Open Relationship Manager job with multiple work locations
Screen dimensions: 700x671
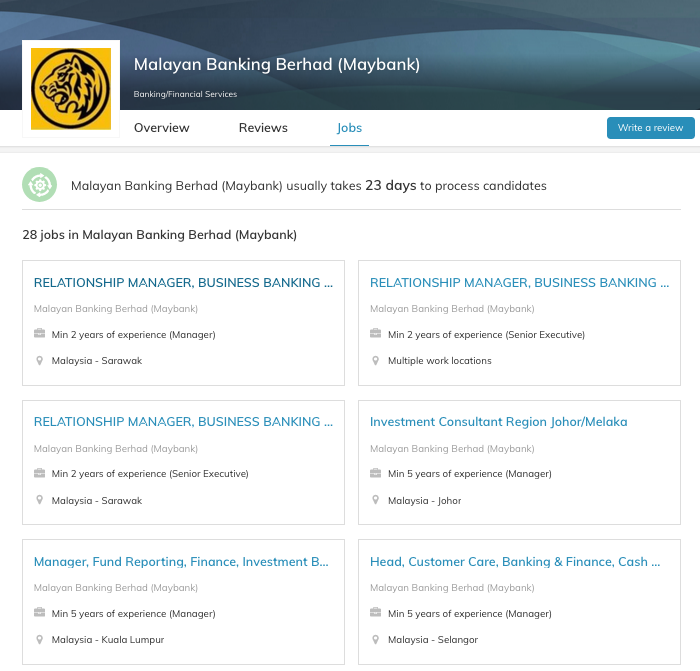(520, 283)
